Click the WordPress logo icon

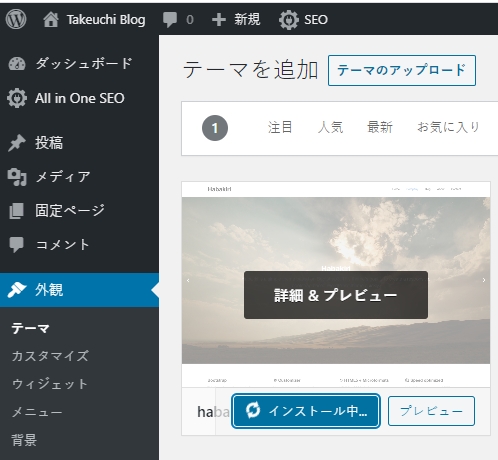[x=16, y=19]
